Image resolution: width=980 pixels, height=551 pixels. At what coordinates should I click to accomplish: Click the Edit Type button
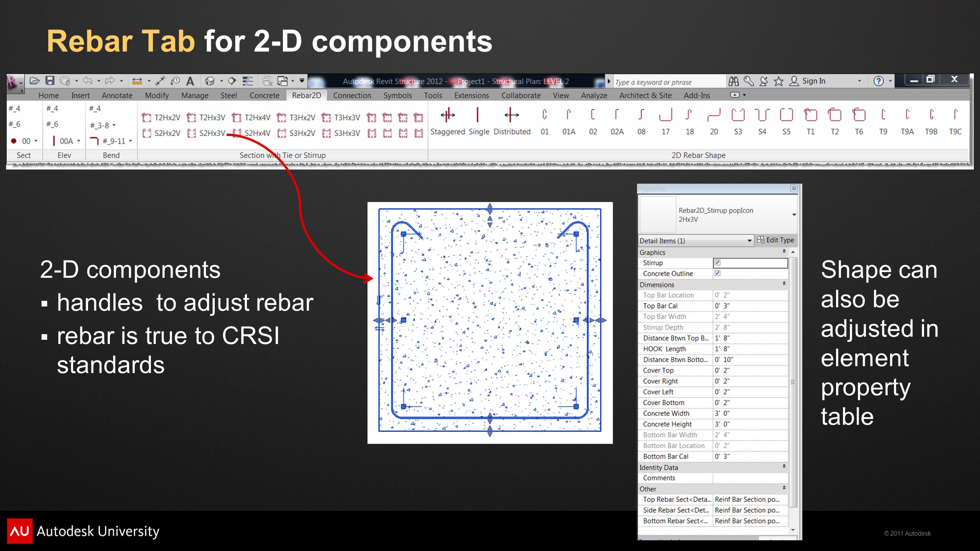coord(776,240)
